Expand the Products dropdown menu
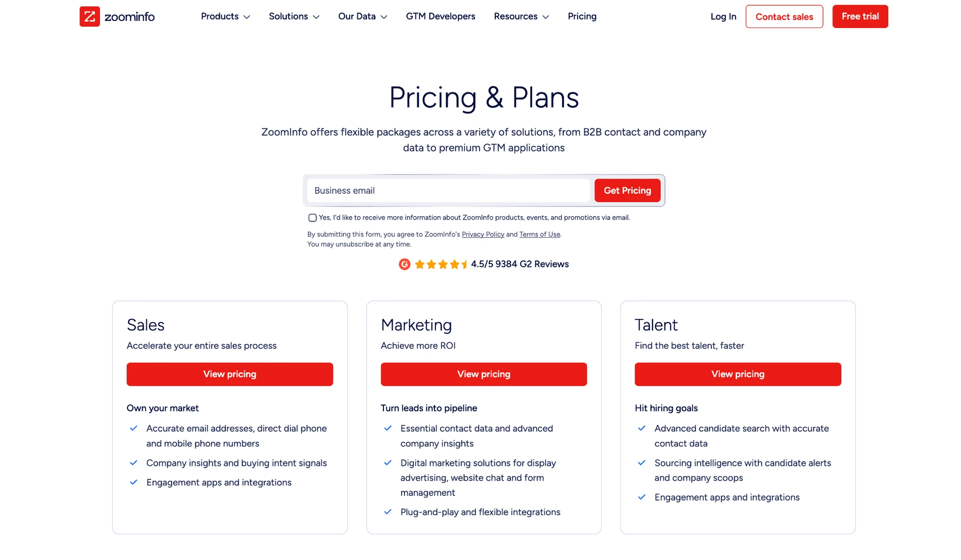 click(225, 17)
